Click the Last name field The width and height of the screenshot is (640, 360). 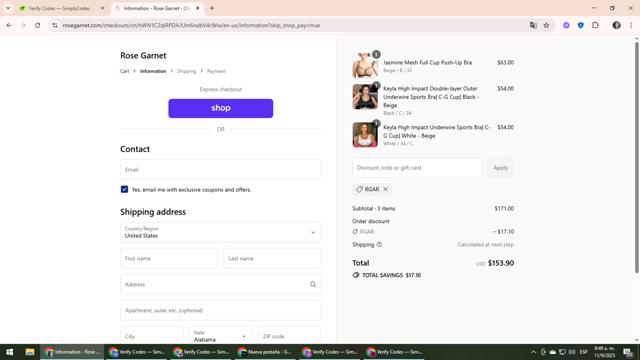[x=272, y=258]
